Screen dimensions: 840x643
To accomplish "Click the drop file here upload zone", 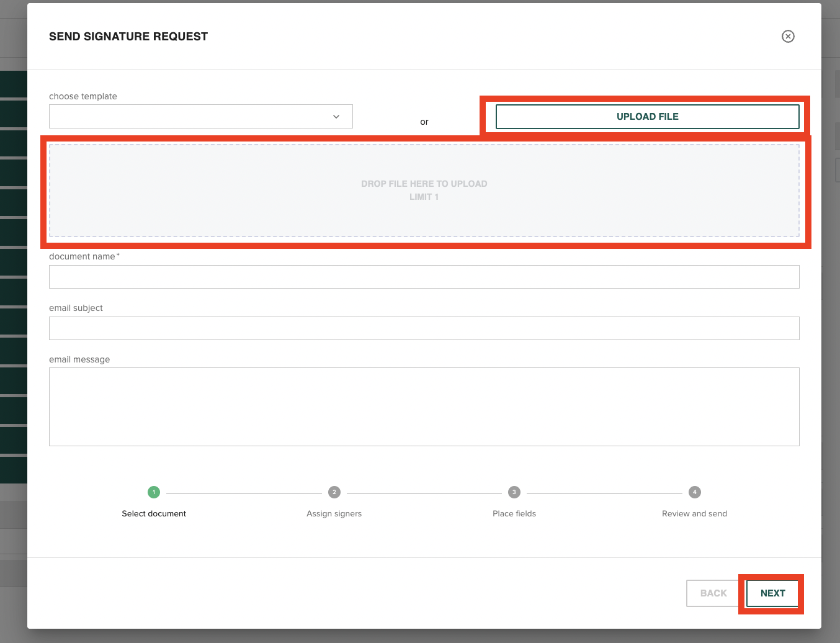I will pos(424,190).
